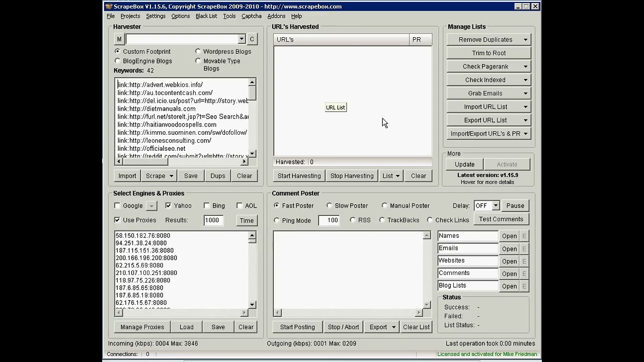This screenshot has width=644, height=362.
Task: Click the E button next to Emails
Action: 524,248
